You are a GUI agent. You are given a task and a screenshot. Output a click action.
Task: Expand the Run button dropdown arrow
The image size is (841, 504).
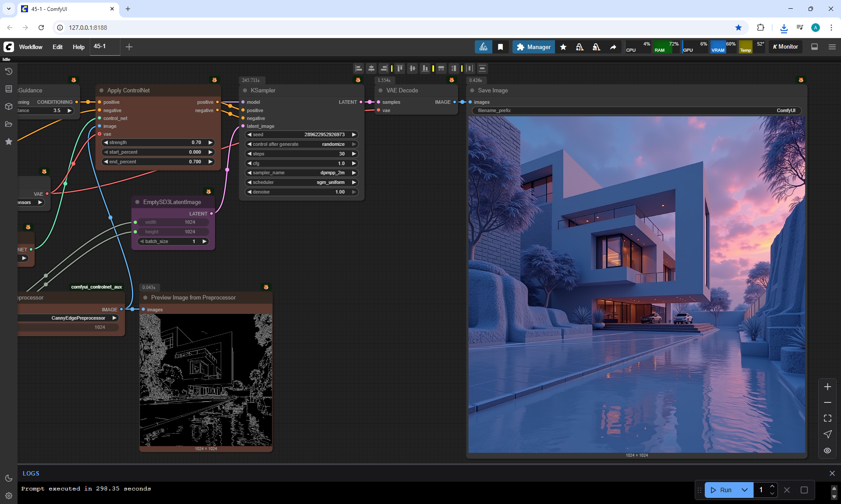click(x=744, y=490)
